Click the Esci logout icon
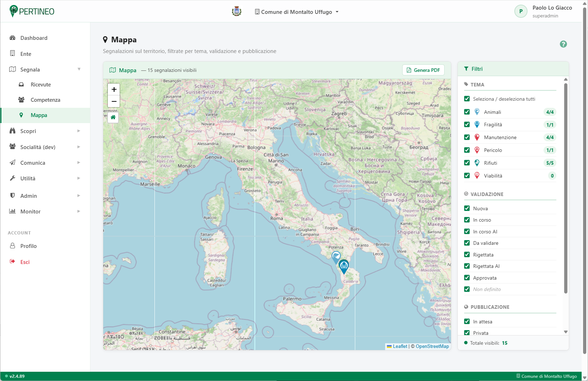Viewport: 588px width, 381px height. click(12, 261)
